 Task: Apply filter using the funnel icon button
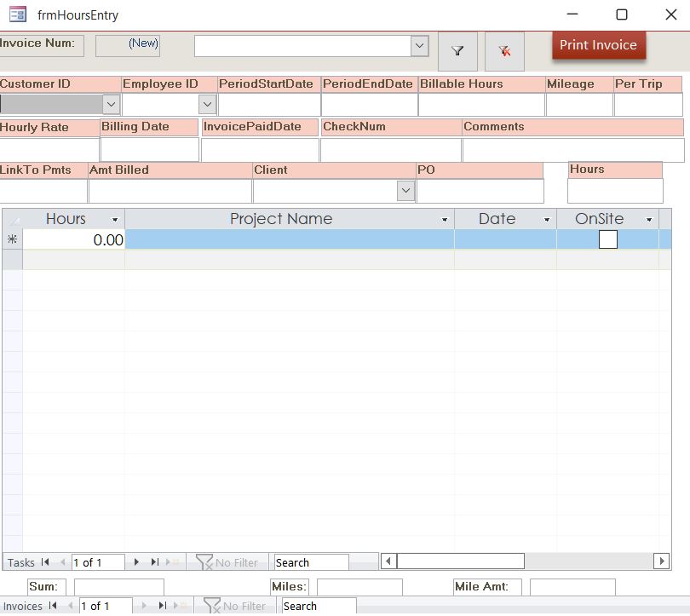pyautogui.click(x=457, y=51)
